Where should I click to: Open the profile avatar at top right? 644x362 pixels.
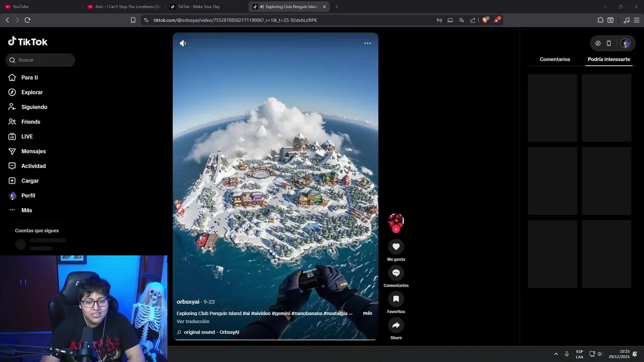(625, 43)
